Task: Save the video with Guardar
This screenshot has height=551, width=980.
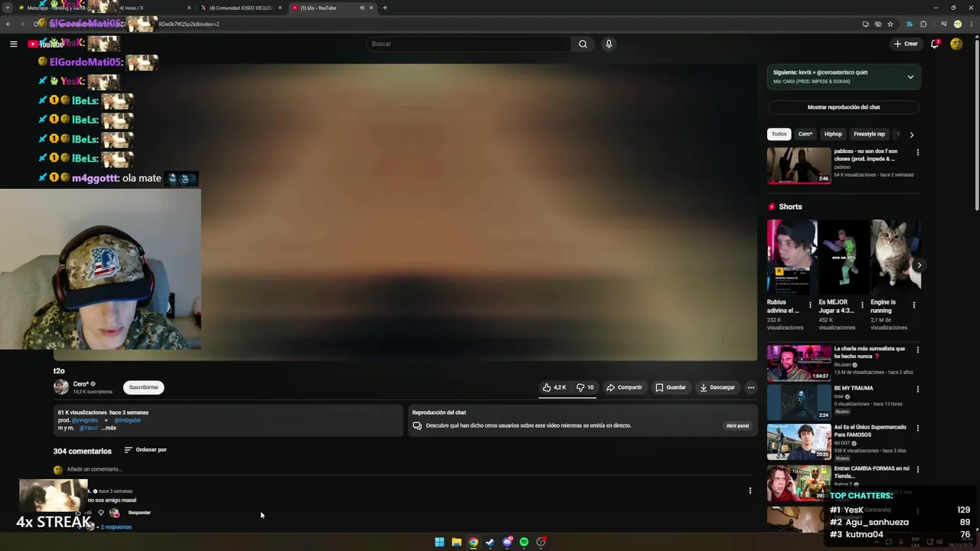Action: (671, 387)
